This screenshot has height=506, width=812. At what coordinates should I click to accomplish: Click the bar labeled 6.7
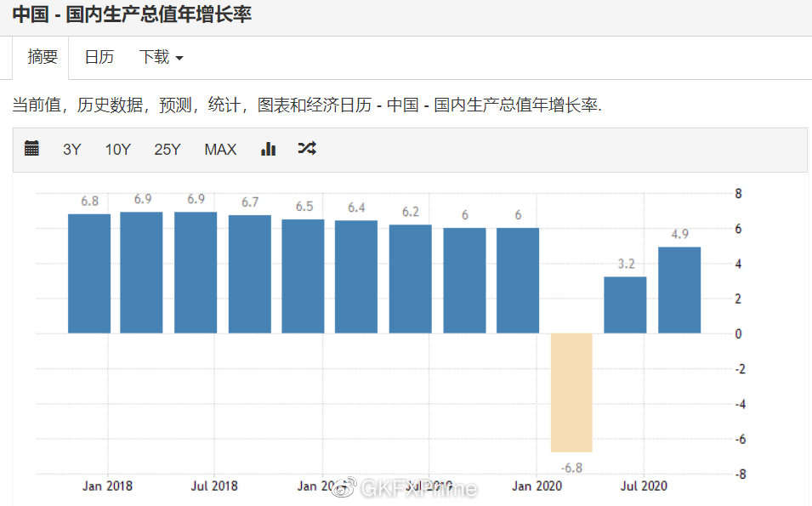coord(250,274)
